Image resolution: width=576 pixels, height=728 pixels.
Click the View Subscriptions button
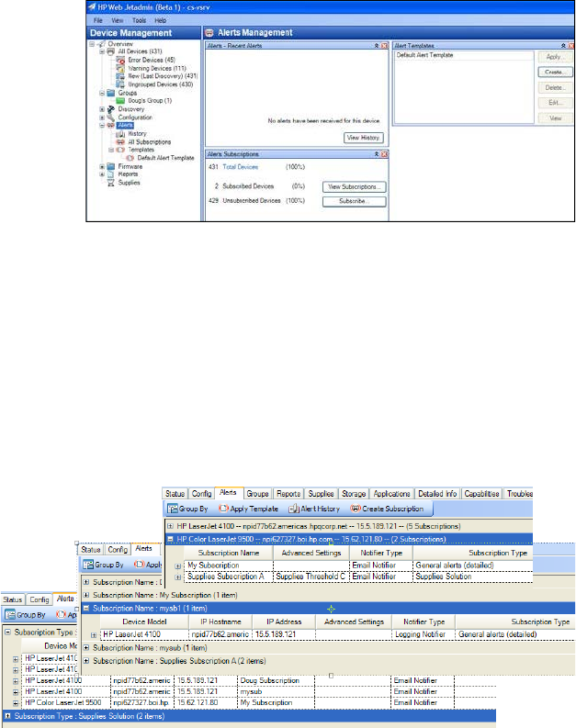pos(354,186)
